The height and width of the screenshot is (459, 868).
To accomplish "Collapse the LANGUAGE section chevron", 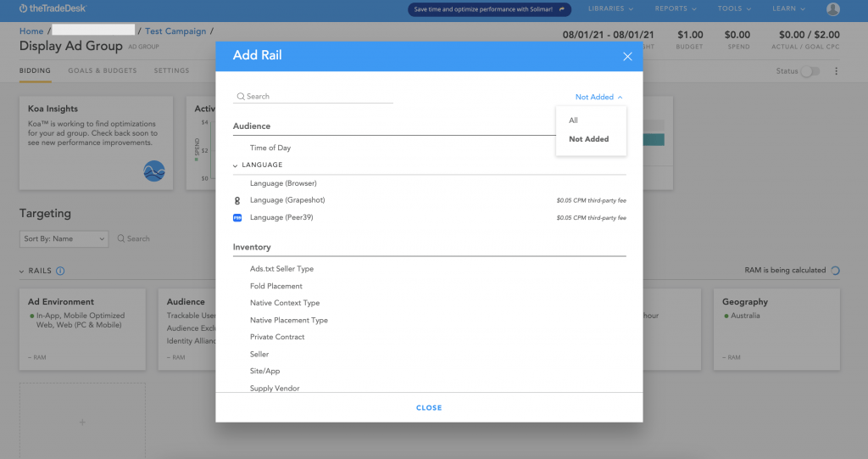I will (236, 165).
